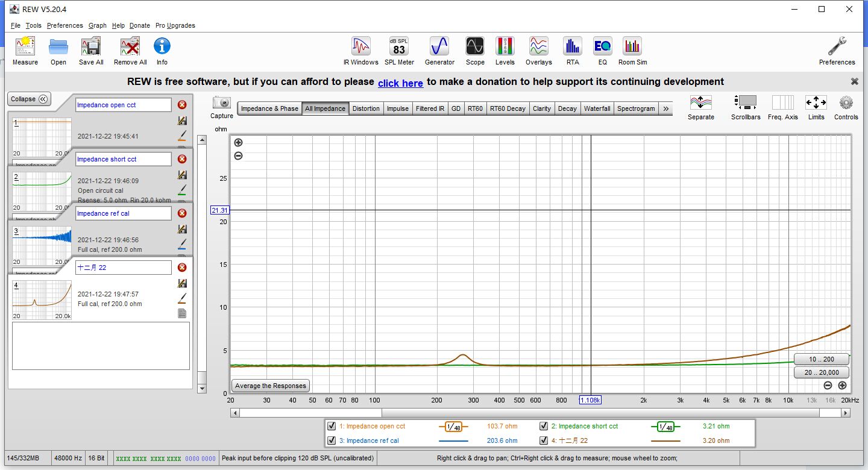Open the Scope tool
This screenshot has width=868, height=470.
pos(475,51)
